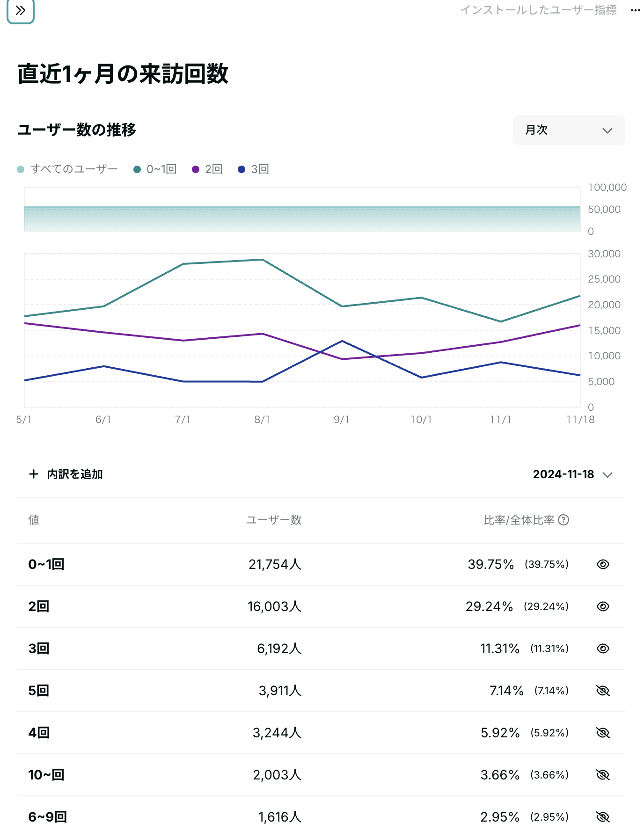Click the ユーザー数の推移 section heading
Image resolution: width=644 pixels, height=830 pixels.
coord(77,130)
